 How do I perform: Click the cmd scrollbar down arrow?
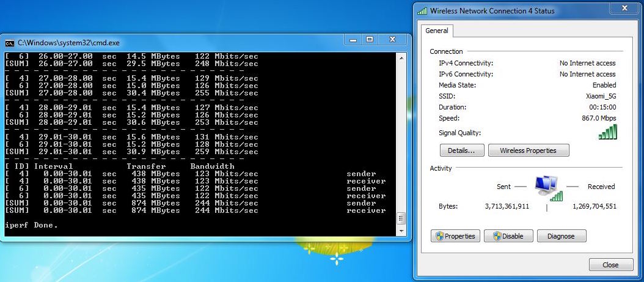(x=401, y=231)
